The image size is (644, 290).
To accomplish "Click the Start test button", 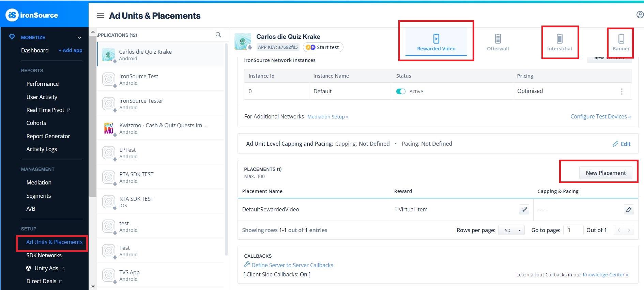I will click(x=323, y=47).
